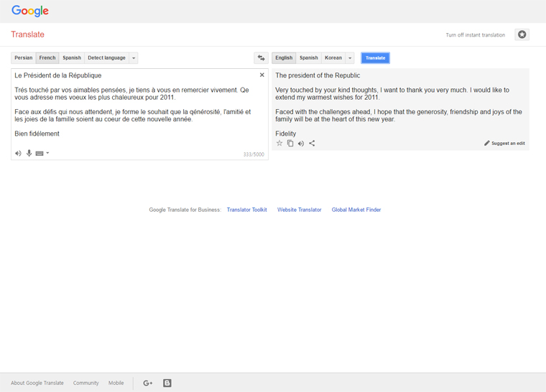Image resolution: width=546 pixels, height=392 pixels.
Task: Choose Korean as target language
Action: 333,58
